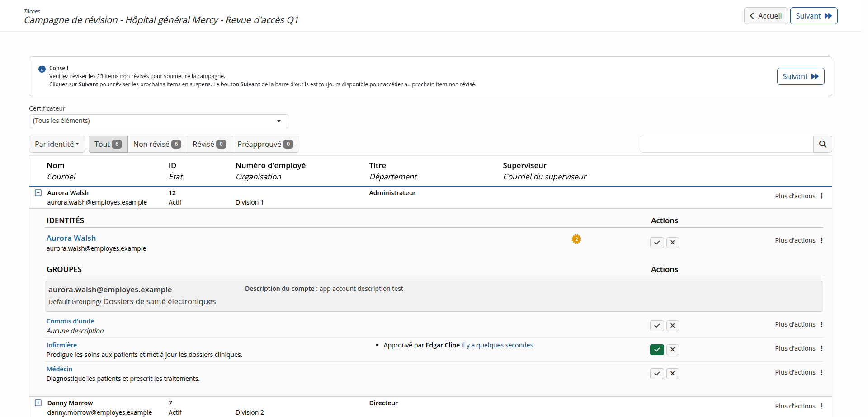
Task: Approve Médecin group access
Action: [657, 374]
